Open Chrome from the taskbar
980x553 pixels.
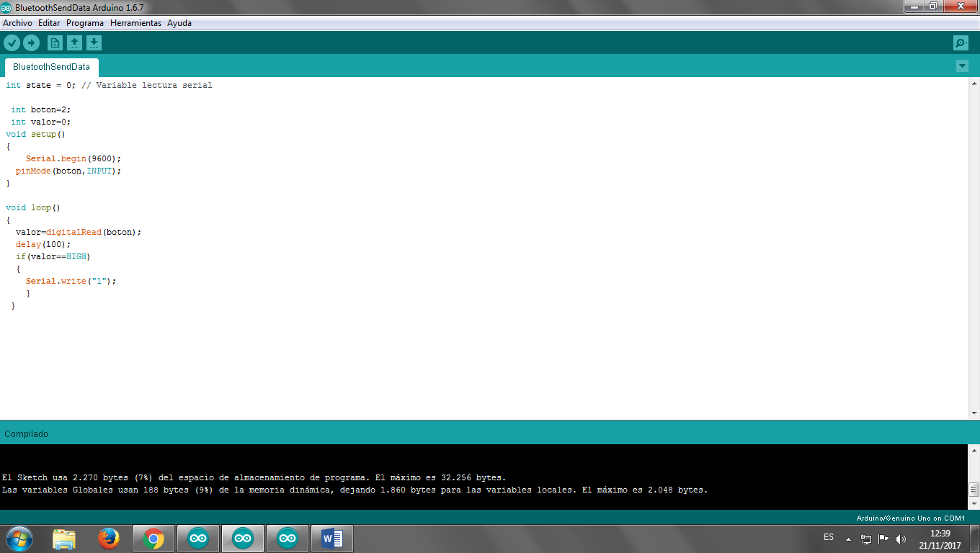(x=153, y=539)
